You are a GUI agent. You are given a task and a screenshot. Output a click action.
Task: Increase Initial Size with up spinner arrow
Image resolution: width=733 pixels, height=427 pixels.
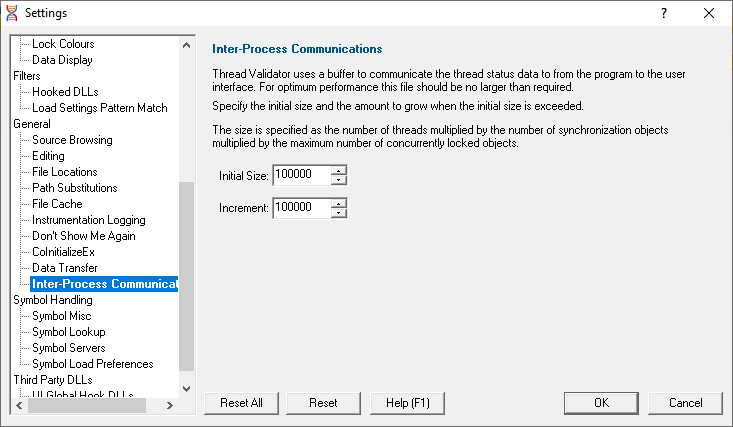pos(339,170)
